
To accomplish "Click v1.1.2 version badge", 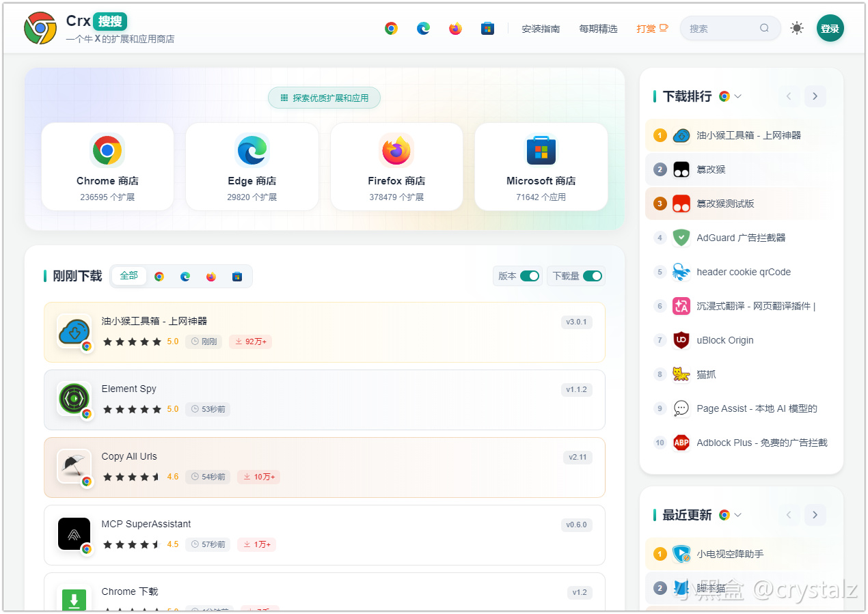I will coord(576,389).
